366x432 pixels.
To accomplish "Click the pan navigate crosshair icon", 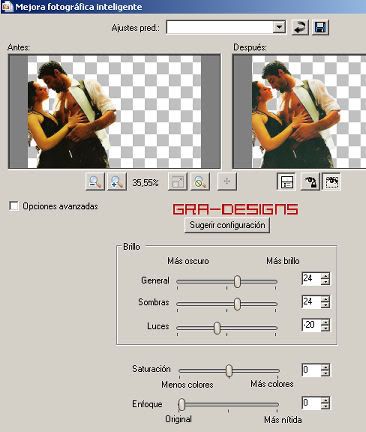I will pos(227,182).
